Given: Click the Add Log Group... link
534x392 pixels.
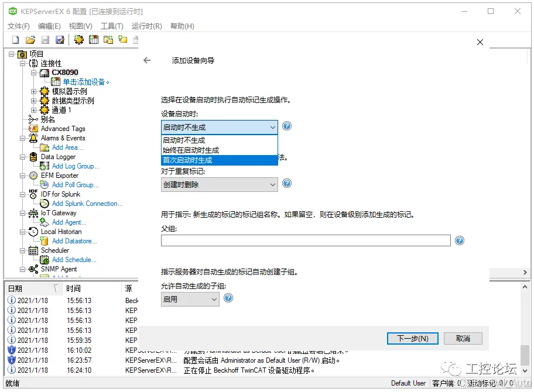Looking at the screenshot, I should pyautogui.click(x=76, y=166).
